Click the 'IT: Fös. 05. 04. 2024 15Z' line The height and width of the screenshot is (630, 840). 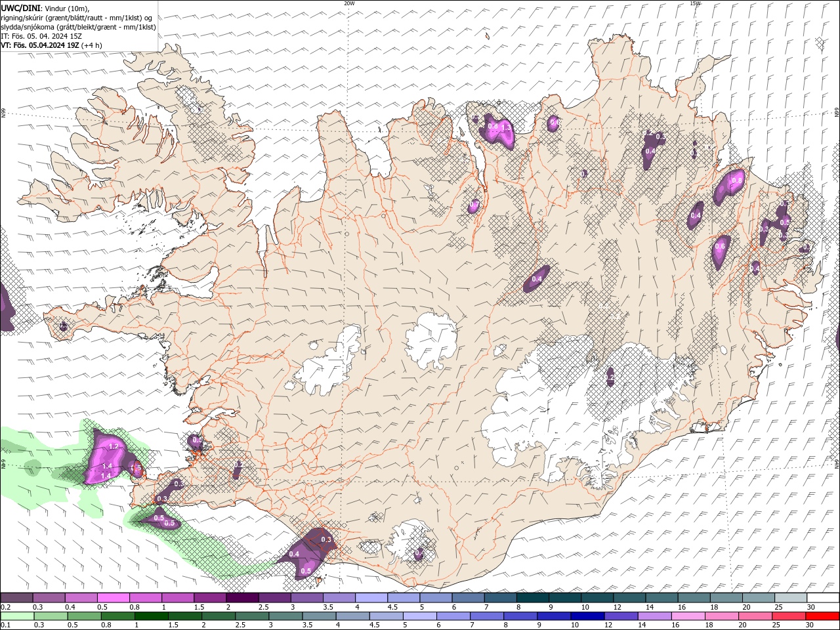pyautogui.click(x=41, y=36)
